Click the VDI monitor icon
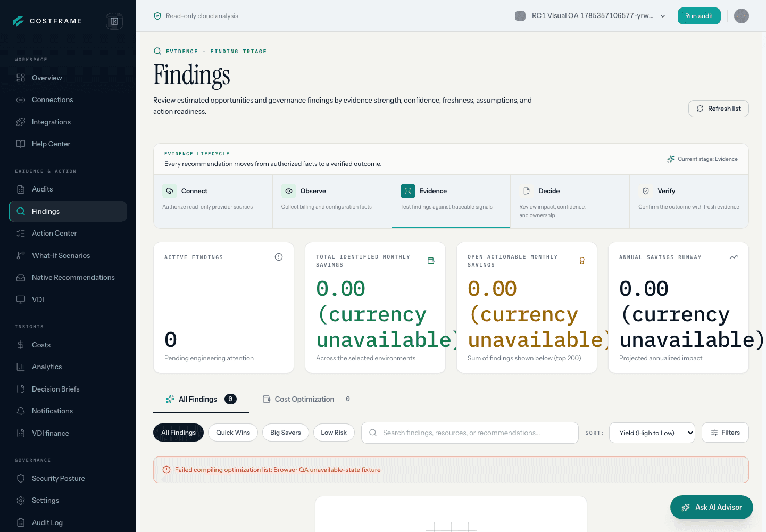Screen dimensions: 766x532 (21, 300)
